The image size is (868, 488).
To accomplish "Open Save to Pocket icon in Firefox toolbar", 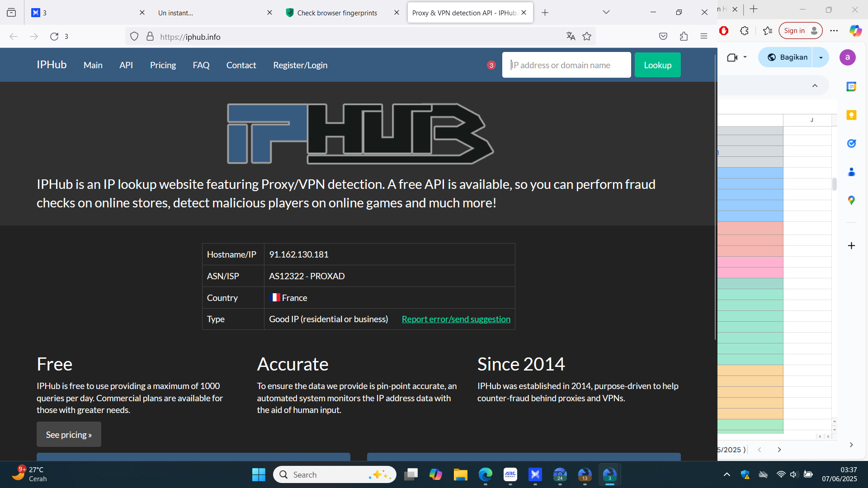I will [663, 37].
